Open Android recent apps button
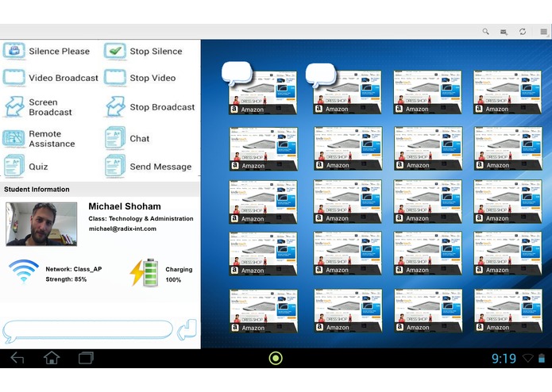The width and height of the screenshot is (552, 392). pyautogui.click(x=86, y=358)
